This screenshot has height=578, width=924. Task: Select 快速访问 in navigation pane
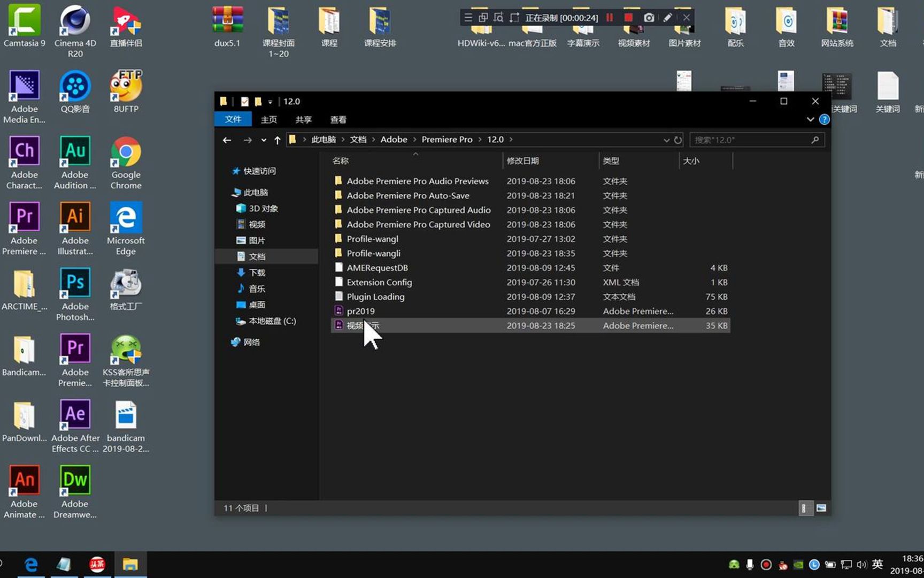[254, 171]
